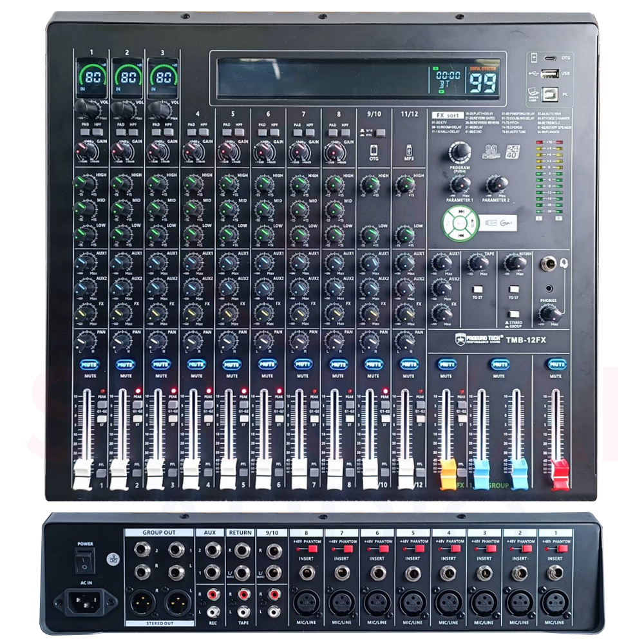Click channel 5's MID EQ knob
The width and height of the screenshot is (644, 644).
(x=228, y=210)
